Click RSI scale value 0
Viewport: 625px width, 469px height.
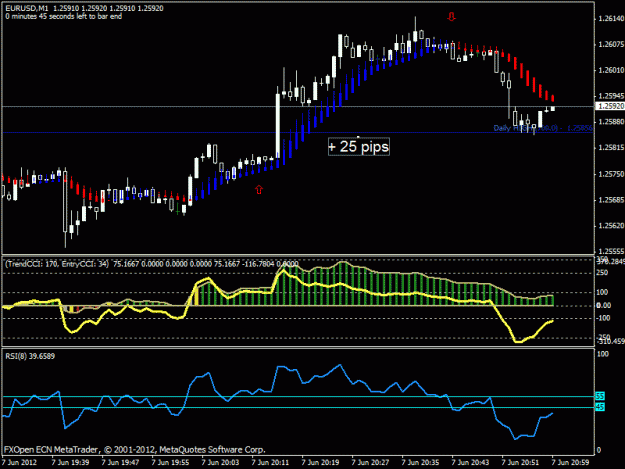click(x=599, y=451)
